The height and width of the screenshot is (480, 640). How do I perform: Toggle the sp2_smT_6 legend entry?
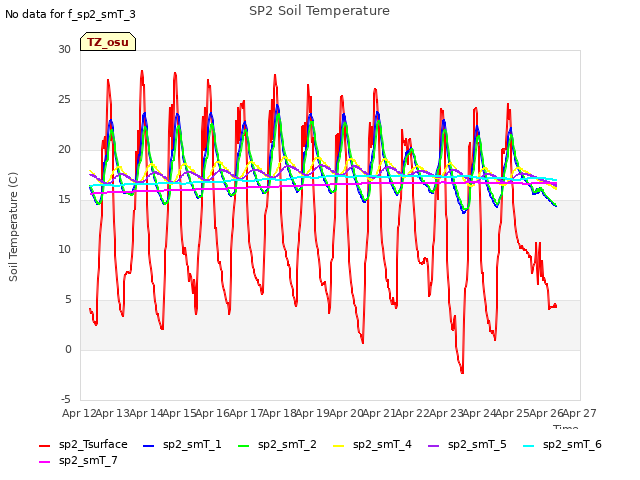(562, 444)
